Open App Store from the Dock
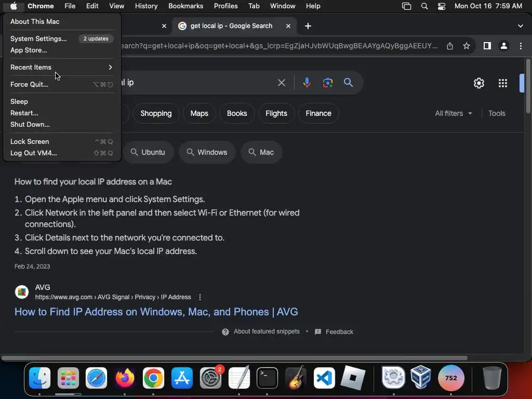Image resolution: width=532 pixels, height=399 pixels. [182, 378]
